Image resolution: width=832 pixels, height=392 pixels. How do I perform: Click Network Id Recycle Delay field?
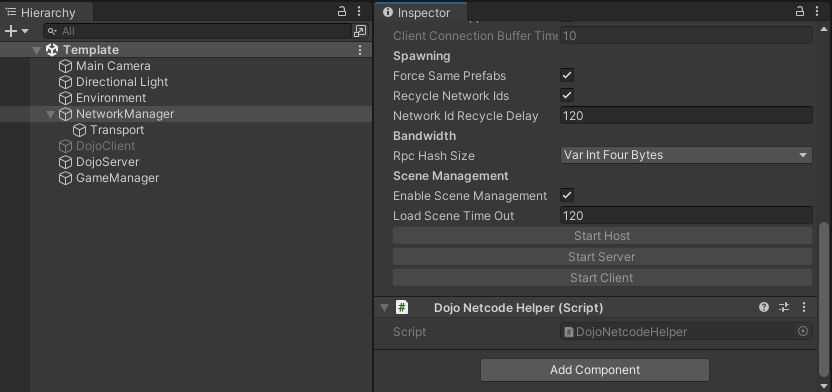[686, 116]
